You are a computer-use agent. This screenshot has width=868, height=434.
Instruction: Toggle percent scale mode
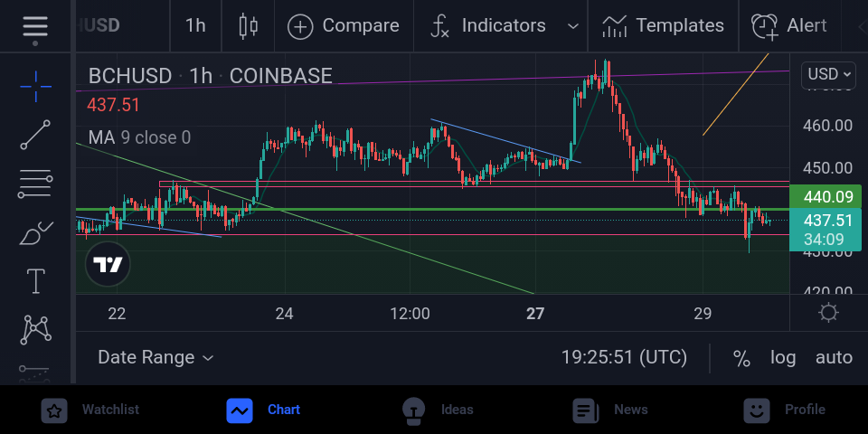(741, 358)
